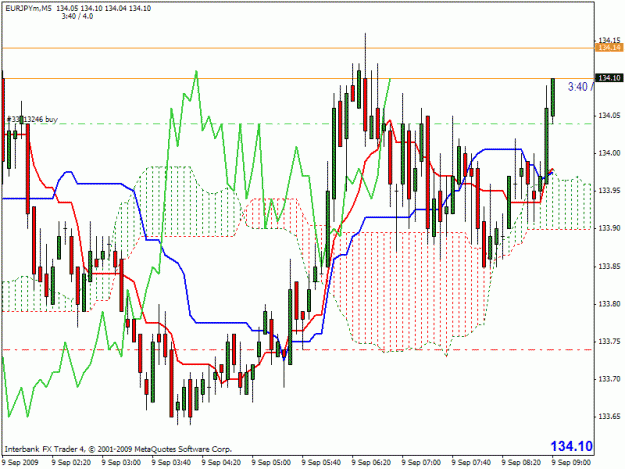The image size is (625, 469).
Task: Click the '9 Sep 07:00' time axis label
Action: click(421, 462)
